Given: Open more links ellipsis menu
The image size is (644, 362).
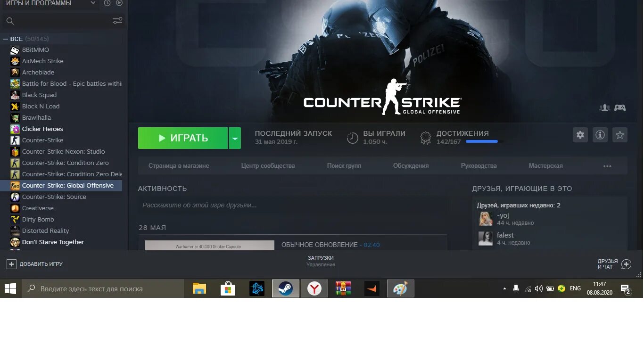Looking at the screenshot, I should [x=607, y=166].
